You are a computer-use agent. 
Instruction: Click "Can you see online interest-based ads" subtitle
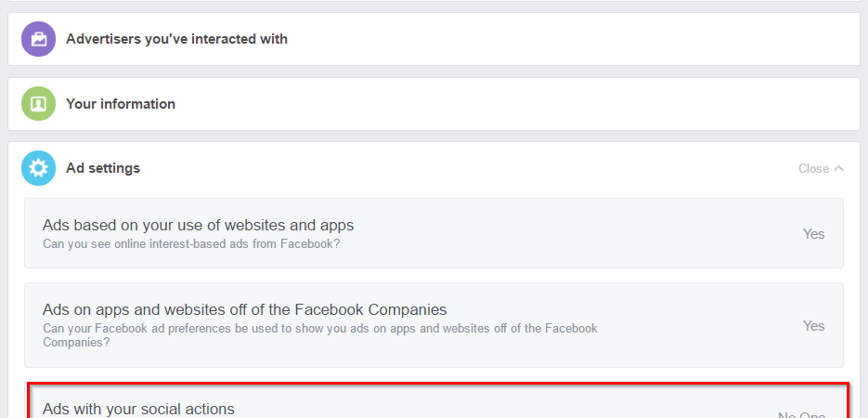pyautogui.click(x=191, y=244)
